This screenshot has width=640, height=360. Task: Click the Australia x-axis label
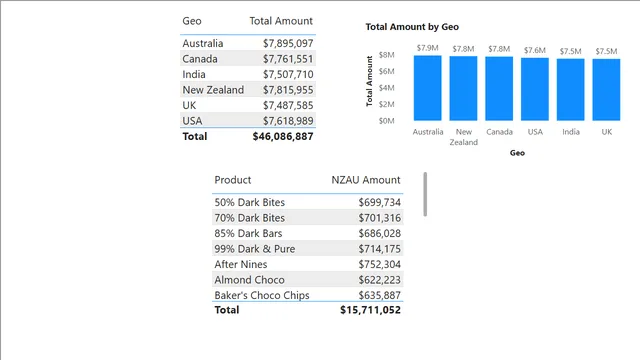coord(427,132)
